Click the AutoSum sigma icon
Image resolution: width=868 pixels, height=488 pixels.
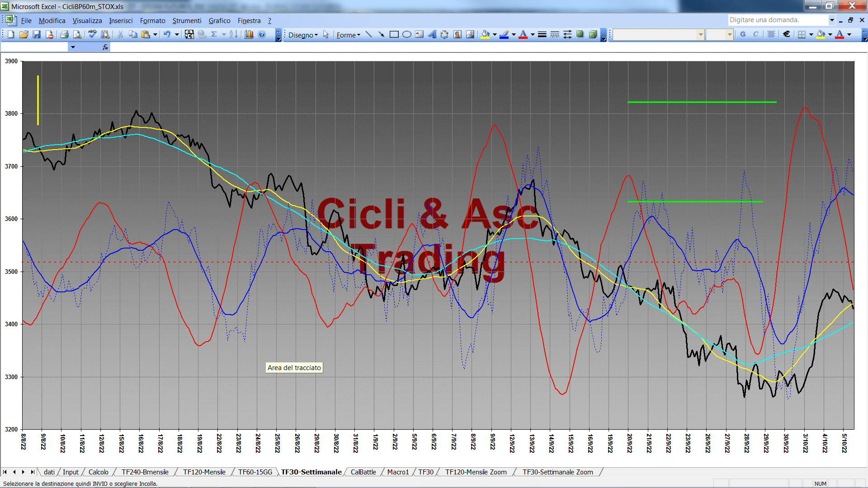click(x=214, y=34)
